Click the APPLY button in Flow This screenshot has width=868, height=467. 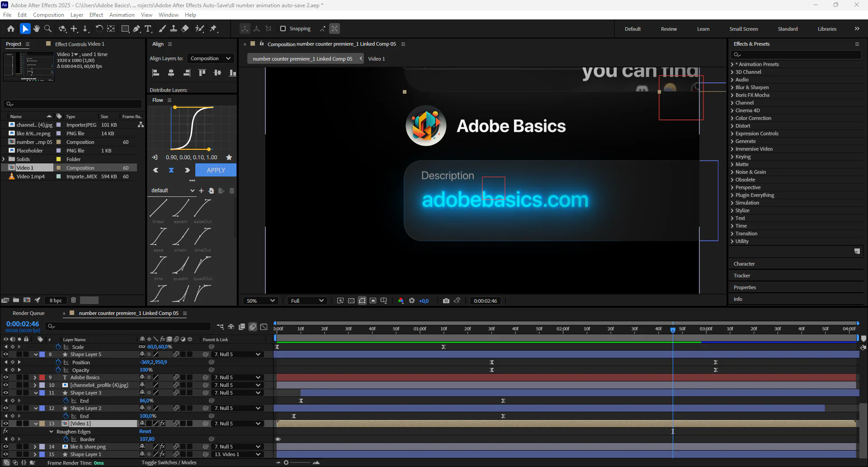coord(216,170)
